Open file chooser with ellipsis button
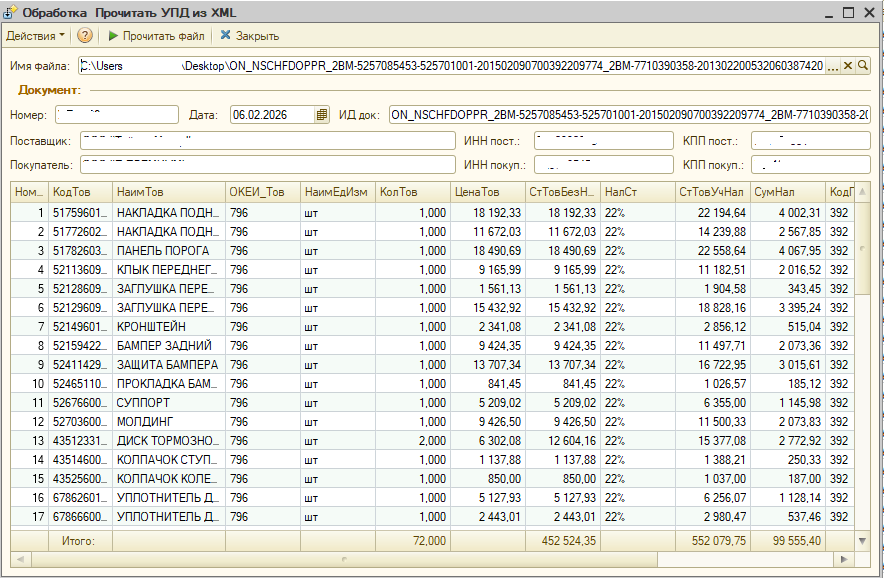884x578 pixels. click(x=833, y=66)
